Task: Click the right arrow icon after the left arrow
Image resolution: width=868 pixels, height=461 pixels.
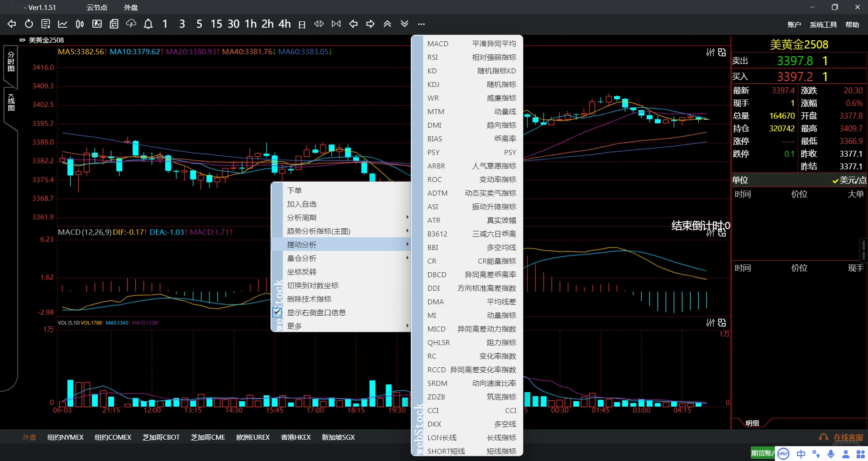Action: (370, 24)
